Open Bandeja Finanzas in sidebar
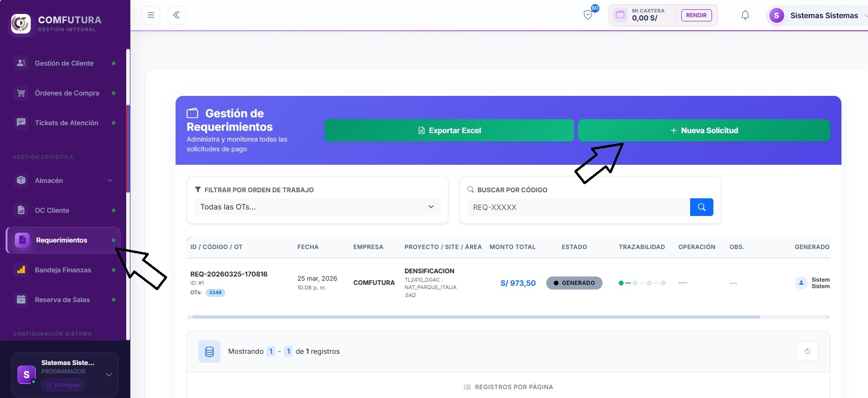868x398 pixels. tap(64, 270)
